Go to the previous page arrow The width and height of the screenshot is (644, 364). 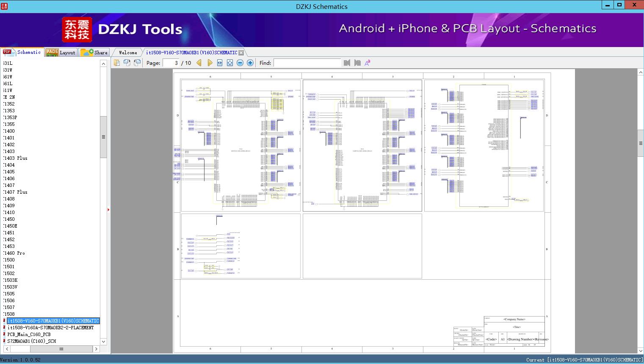point(199,63)
